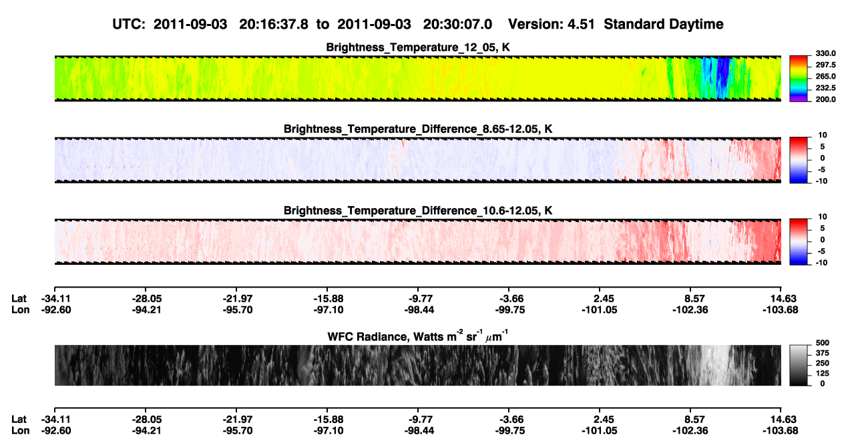Select the Brightness_Temperature_12_05, K panel title
This screenshot has height=445, width=868.
tap(418, 47)
